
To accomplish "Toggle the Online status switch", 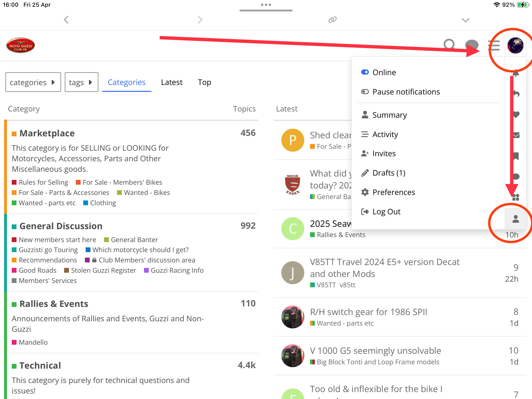I will tap(365, 72).
